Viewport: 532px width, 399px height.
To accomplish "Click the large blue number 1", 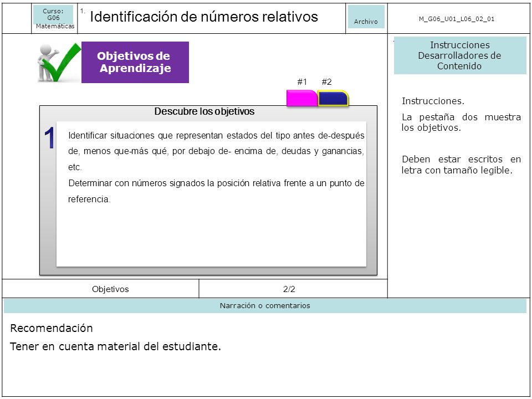I will click(x=49, y=138).
